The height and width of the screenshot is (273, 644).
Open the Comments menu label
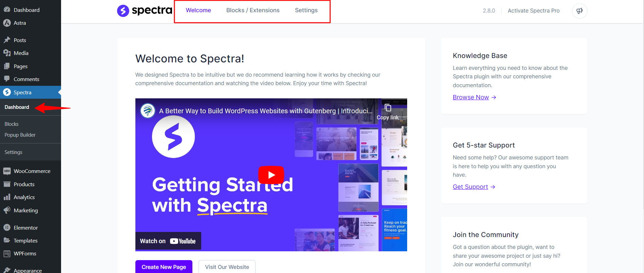[x=26, y=79]
